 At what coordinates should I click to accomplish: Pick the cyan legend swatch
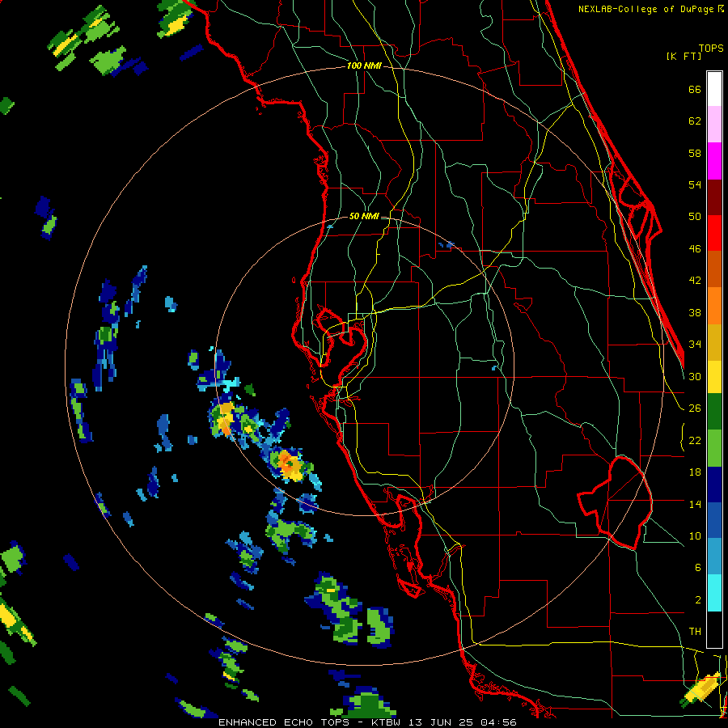714,592
